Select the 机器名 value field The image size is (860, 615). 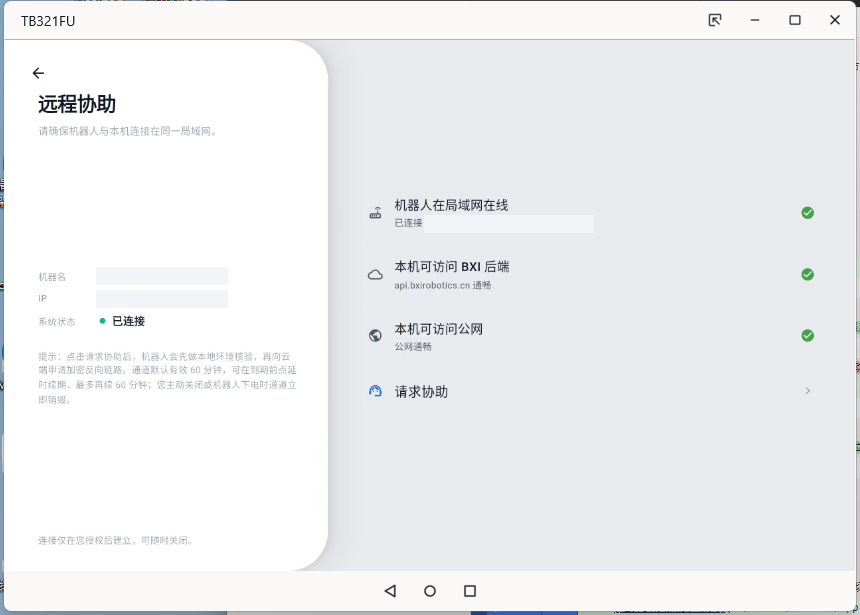(x=162, y=276)
